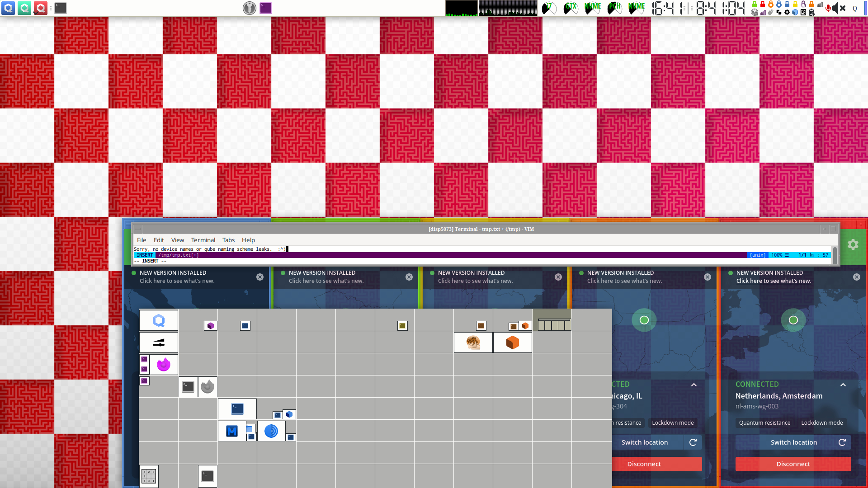Click the muted volume speaker tray icon
The height and width of the screenshot is (488, 868).
836,8
